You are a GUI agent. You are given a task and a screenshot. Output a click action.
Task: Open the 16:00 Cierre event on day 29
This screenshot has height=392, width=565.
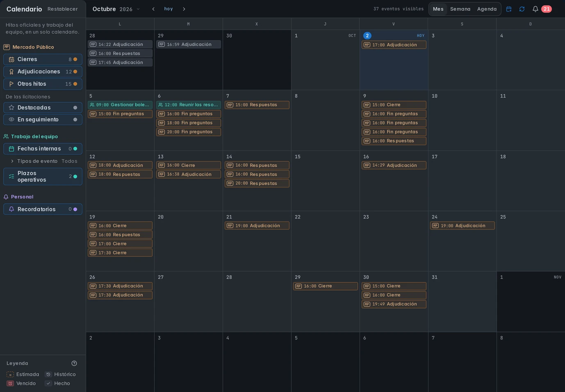coord(326,286)
